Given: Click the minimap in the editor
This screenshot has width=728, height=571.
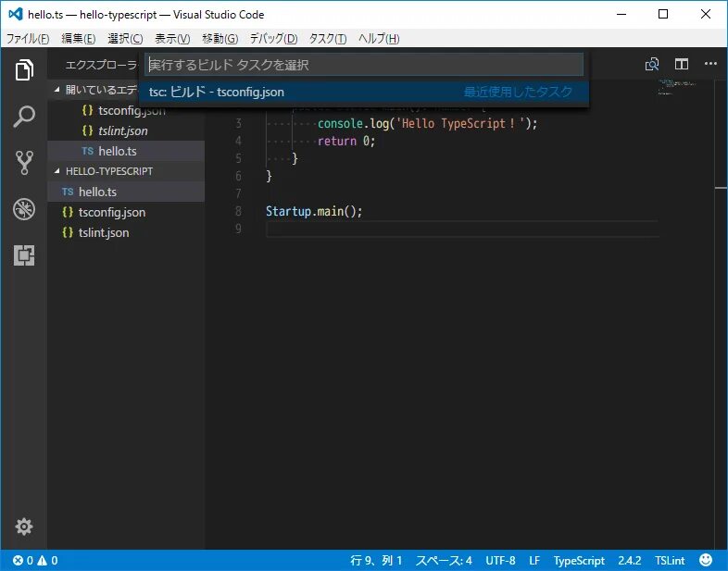Looking at the screenshot, I should [x=677, y=87].
